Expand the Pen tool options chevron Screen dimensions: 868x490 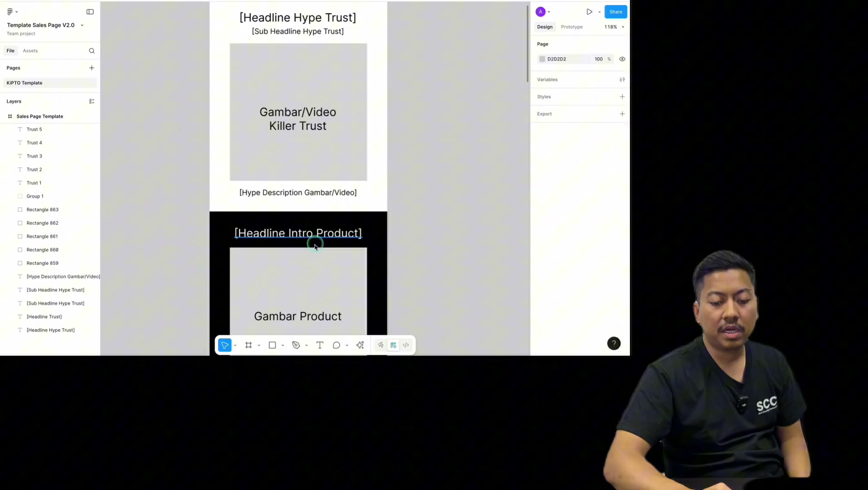(307, 346)
